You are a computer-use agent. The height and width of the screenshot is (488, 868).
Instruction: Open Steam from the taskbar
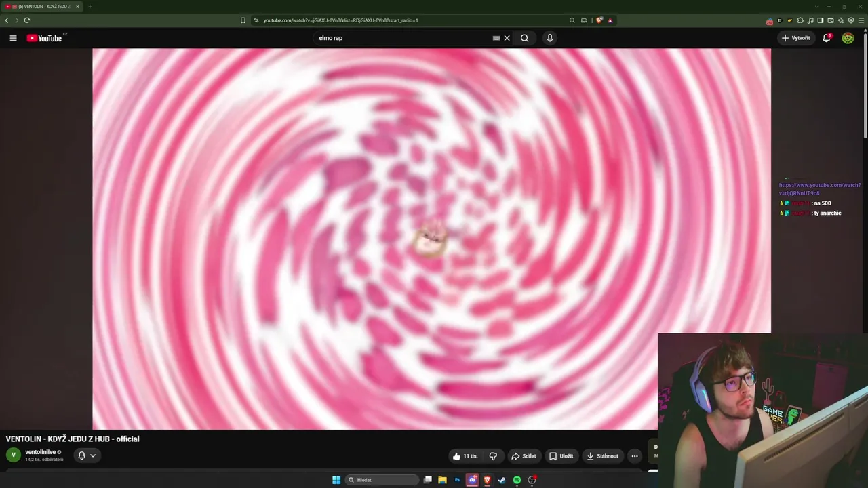pos(502,480)
